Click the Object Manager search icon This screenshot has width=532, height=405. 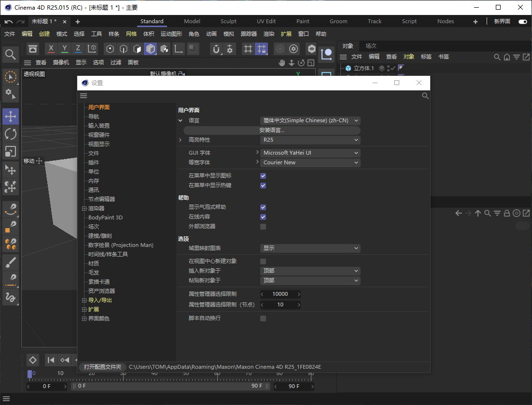[497, 57]
